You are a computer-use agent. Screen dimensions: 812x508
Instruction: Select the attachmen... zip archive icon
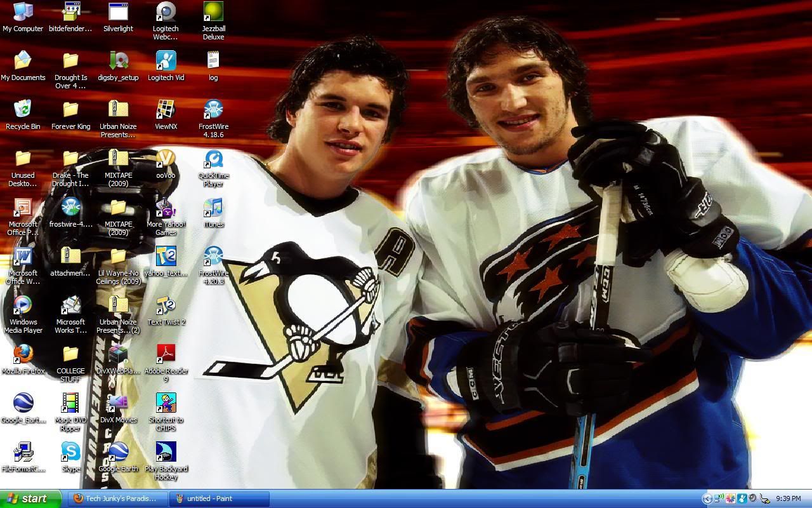(70, 262)
